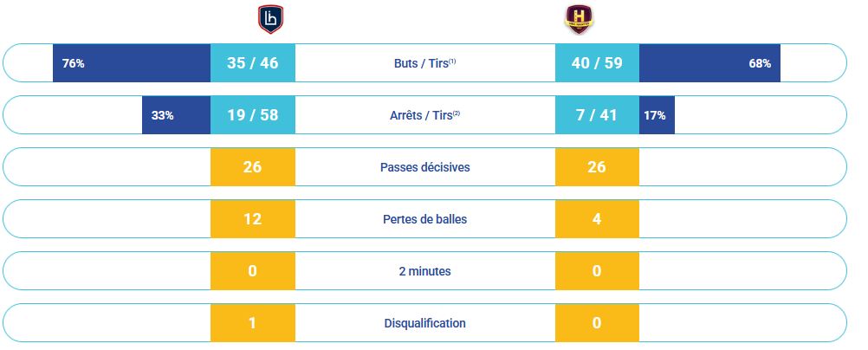The image size is (868, 350).
Task: Click the right team 4 turnovers value
Action: point(597,219)
